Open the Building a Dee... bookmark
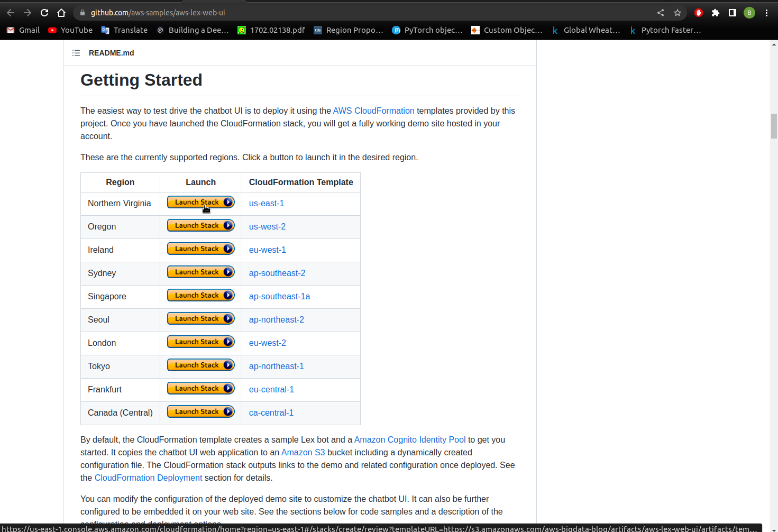This screenshot has width=778, height=532. 193,30
